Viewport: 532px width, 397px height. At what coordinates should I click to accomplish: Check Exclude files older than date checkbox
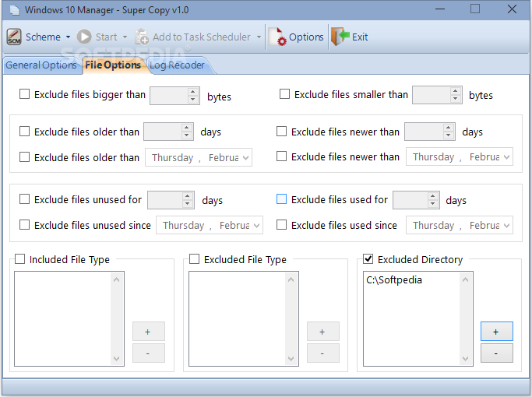click(x=24, y=157)
